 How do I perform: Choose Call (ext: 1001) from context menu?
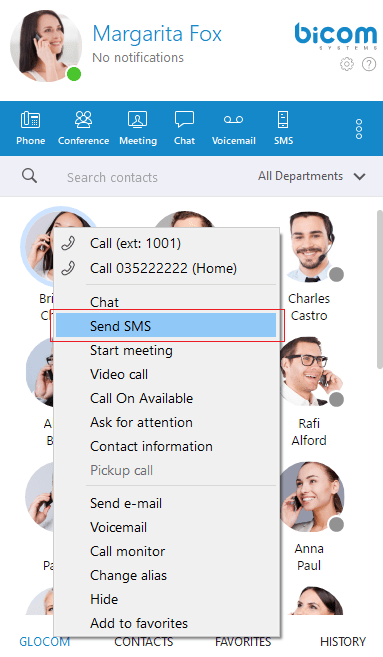tap(167, 243)
